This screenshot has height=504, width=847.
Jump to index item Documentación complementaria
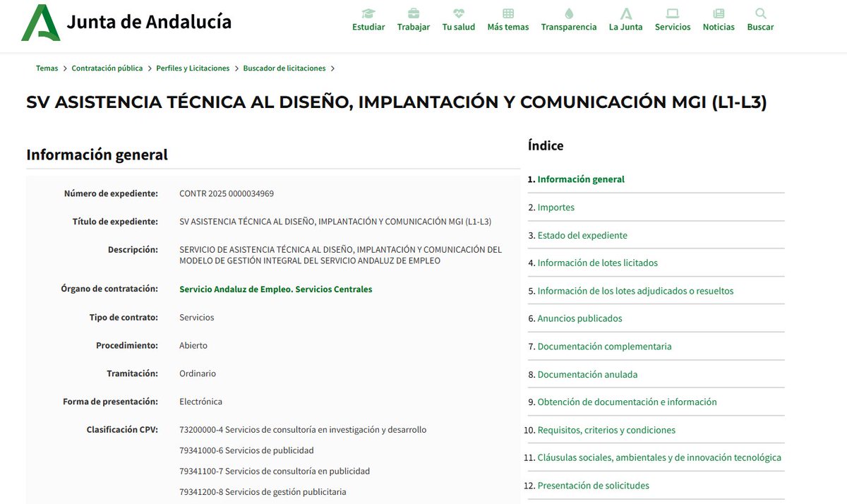tap(605, 347)
